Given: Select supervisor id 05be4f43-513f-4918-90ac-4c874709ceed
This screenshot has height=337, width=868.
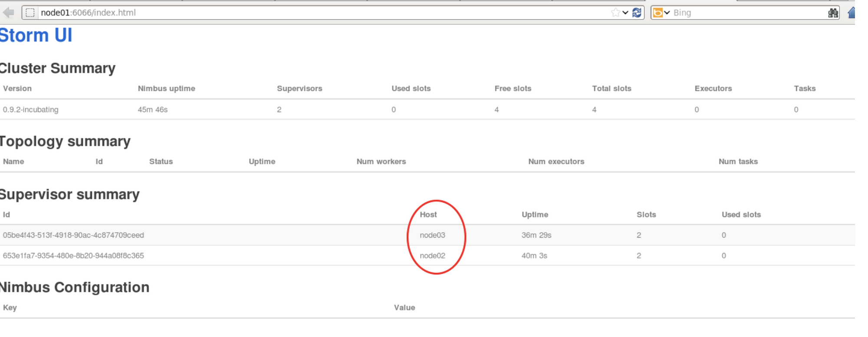Looking at the screenshot, I should [x=73, y=235].
